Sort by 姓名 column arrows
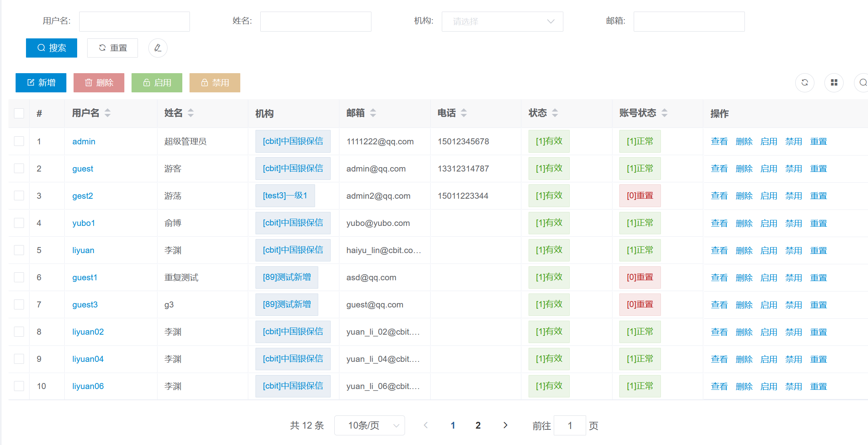 point(191,113)
